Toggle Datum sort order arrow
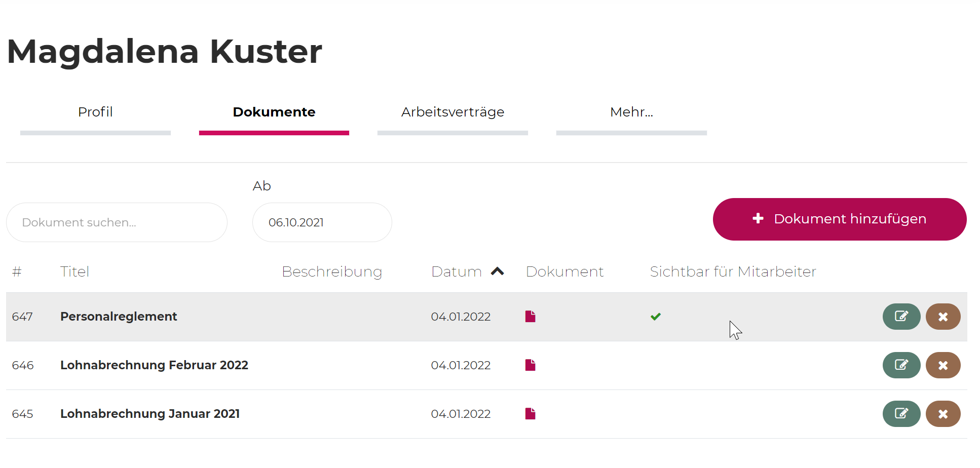Viewport: 980px width, 468px height. coord(497,271)
